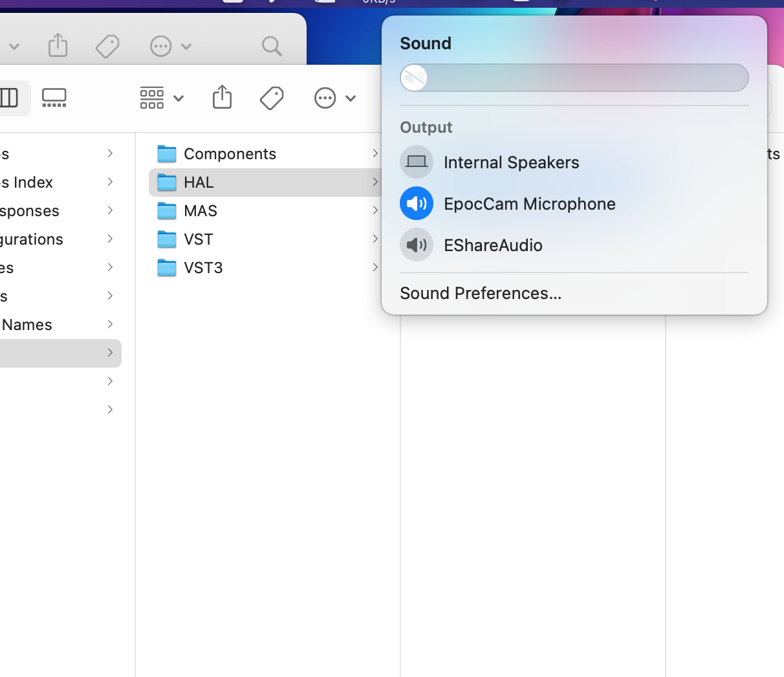
Task: Expand chevron of row ending 'sponses'
Action: tap(111, 210)
